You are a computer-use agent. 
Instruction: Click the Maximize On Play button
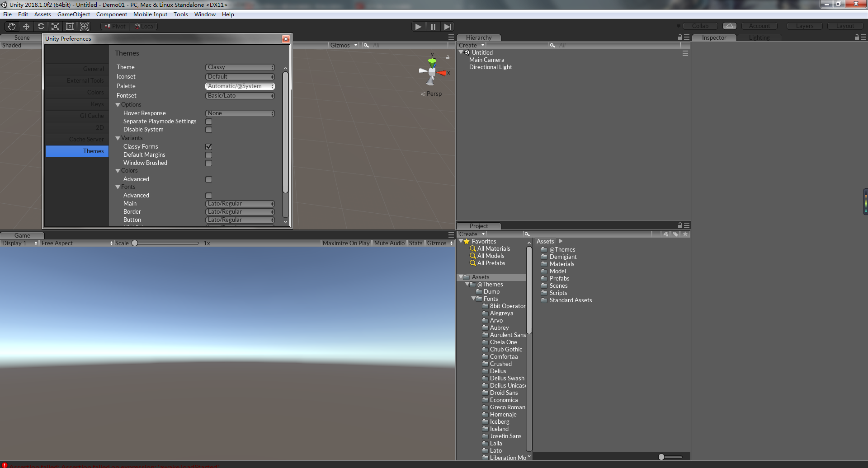click(346, 243)
